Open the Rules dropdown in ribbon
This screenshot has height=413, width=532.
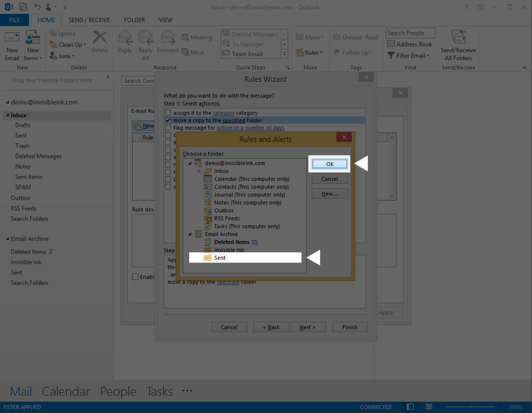(309, 53)
